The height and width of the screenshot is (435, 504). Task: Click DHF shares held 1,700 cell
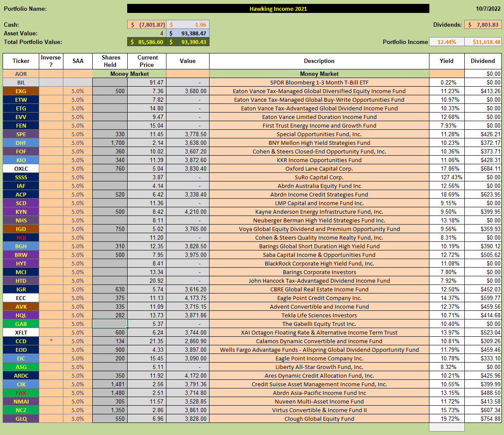pos(110,143)
